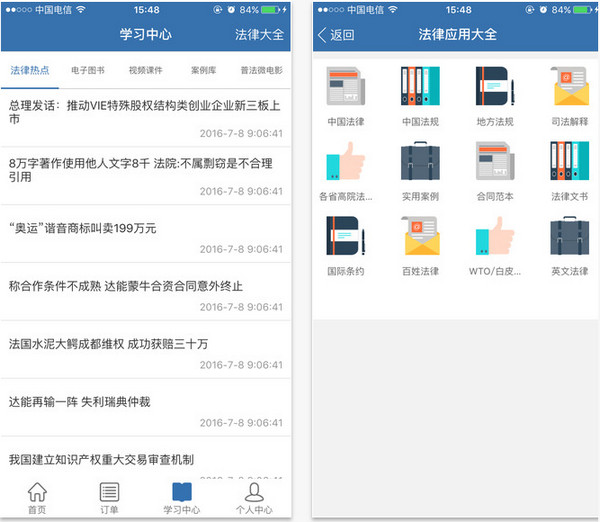Open article 总理发话：推动VIE特殊股权结构

tap(146, 117)
